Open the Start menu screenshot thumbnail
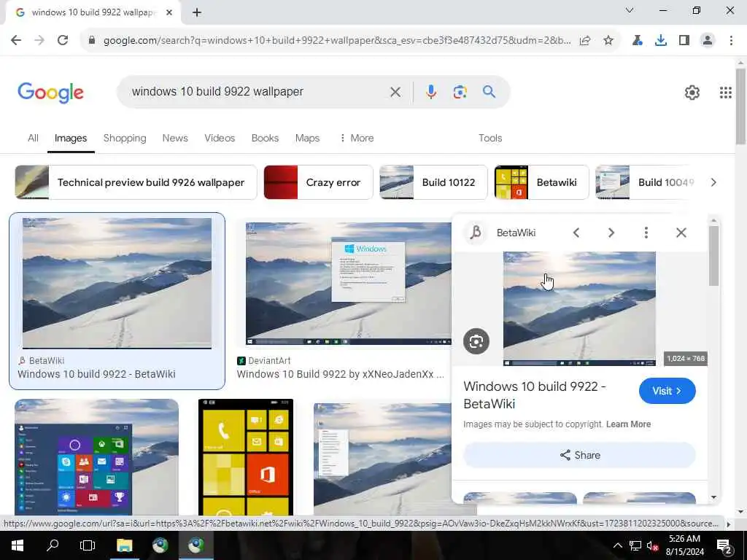 [x=97, y=457]
